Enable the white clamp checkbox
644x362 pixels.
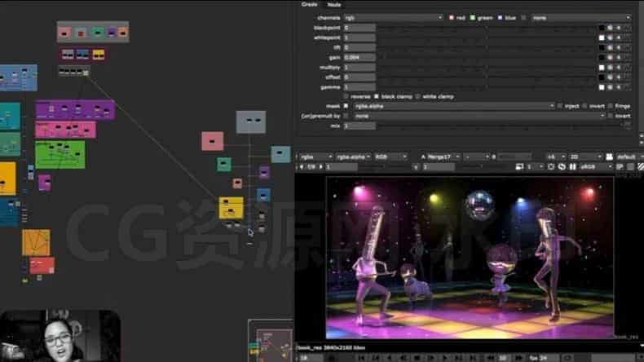(x=417, y=96)
